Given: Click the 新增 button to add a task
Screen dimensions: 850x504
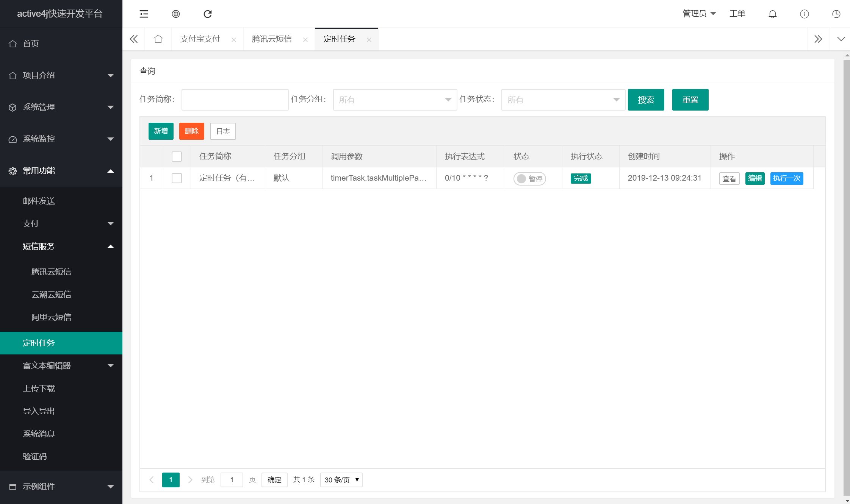Looking at the screenshot, I should 161,131.
